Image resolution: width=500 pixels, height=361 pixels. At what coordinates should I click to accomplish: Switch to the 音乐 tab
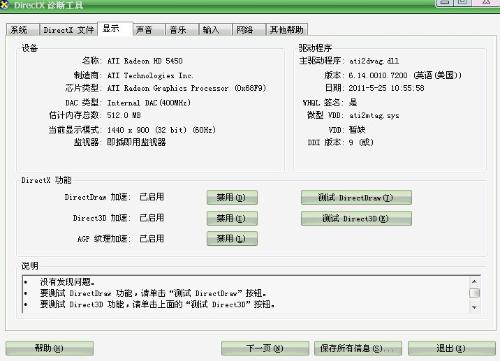pos(182,30)
